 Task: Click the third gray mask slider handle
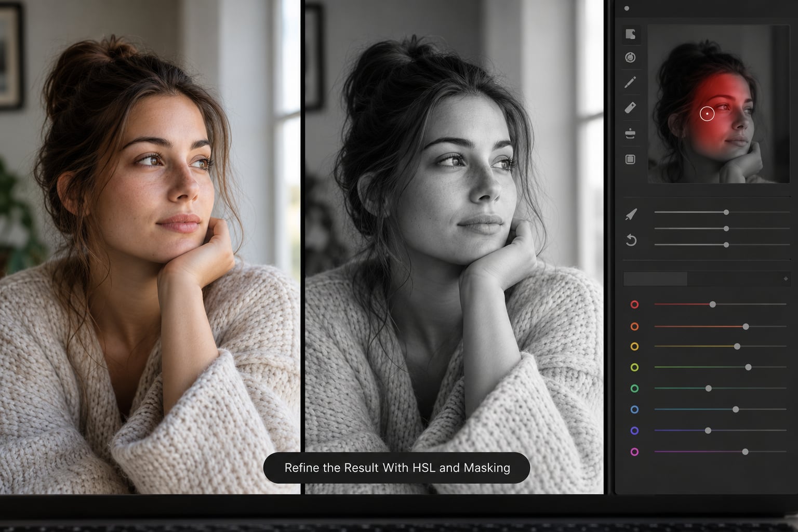pyautogui.click(x=726, y=245)
